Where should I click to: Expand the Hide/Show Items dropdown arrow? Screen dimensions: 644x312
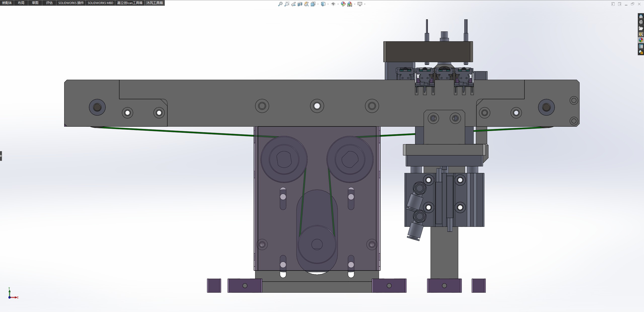click(x=338, y=4)
